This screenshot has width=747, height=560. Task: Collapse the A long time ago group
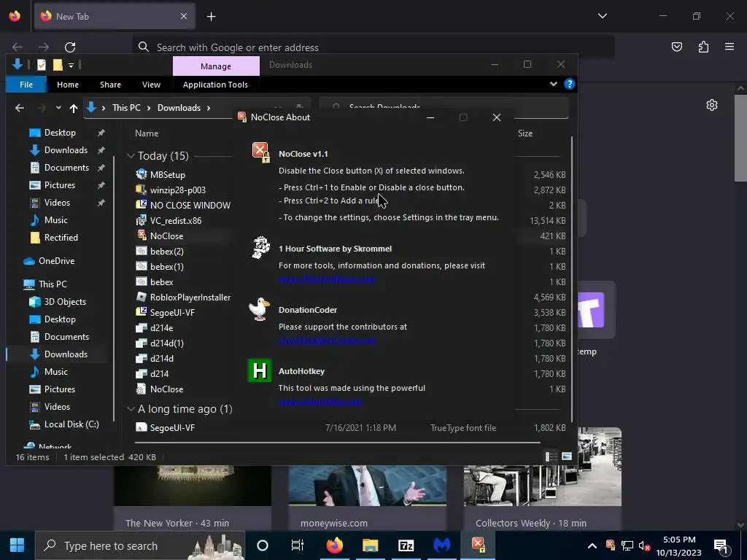pos(131,409)
